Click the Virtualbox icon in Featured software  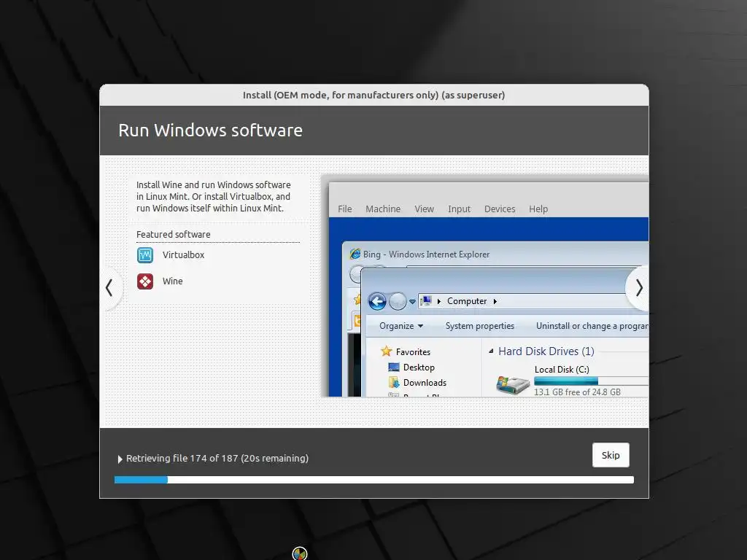[x=145, y=255]
